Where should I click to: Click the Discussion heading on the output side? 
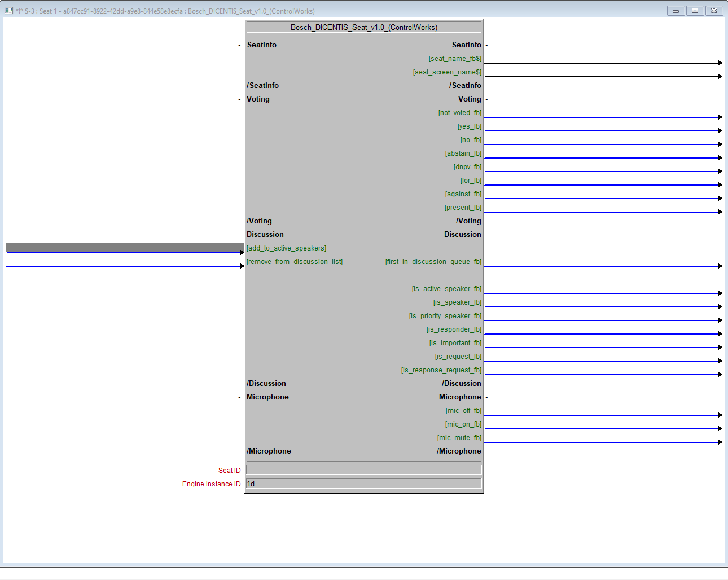point(463,235)
